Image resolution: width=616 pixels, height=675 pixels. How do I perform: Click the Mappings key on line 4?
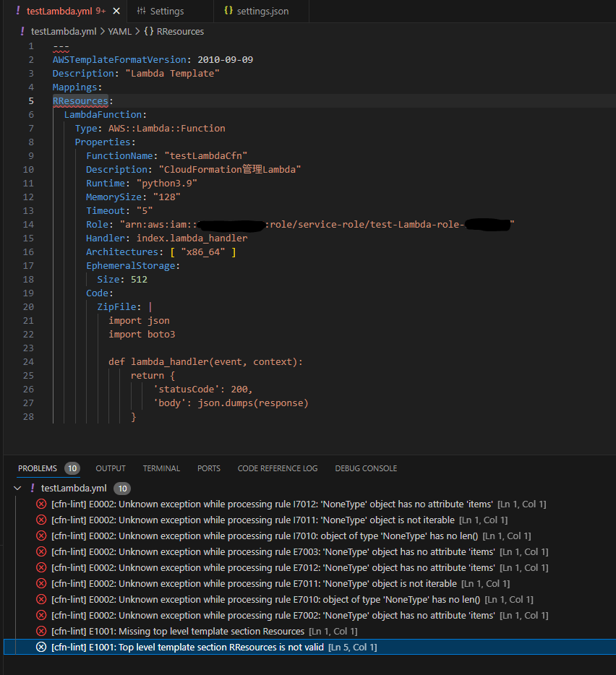tap(75, 87)
